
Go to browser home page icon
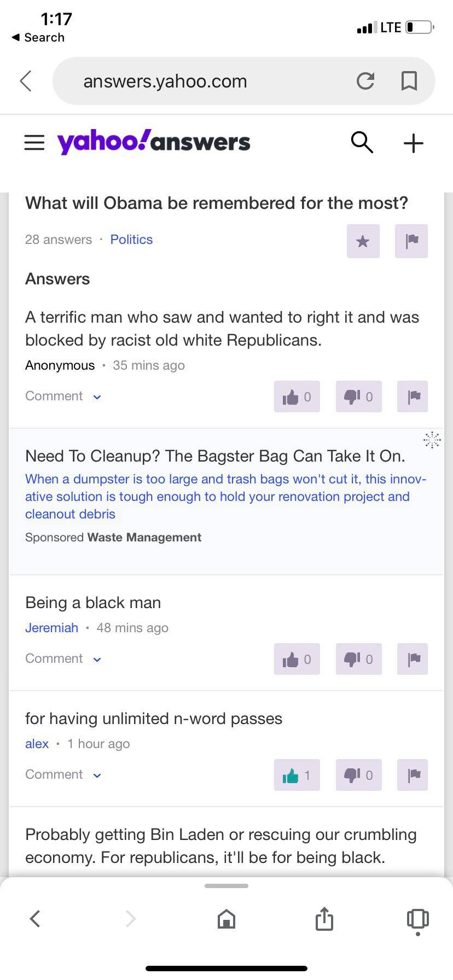(x=226, y=919)
